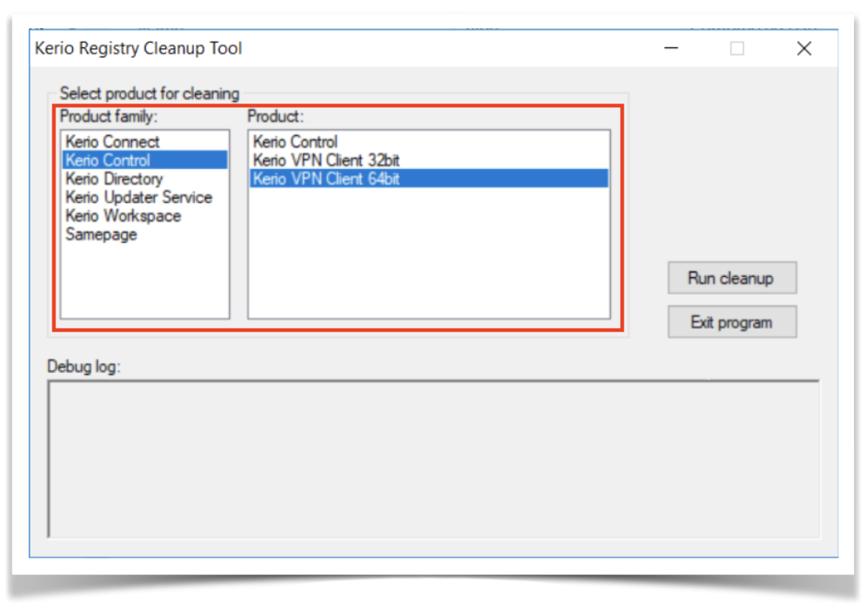This screenshot has height=610, width=868.
Task: Minimize the Kerio Registry Cleanup Tool window
Action: point(671,48)
